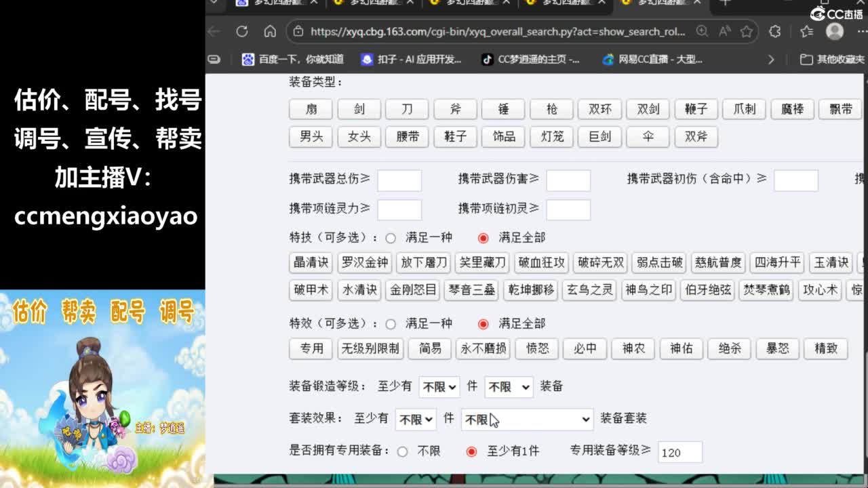Open the browser three-dot settings menu
This screenshot has width=868, height=488.
coord(860,31)
